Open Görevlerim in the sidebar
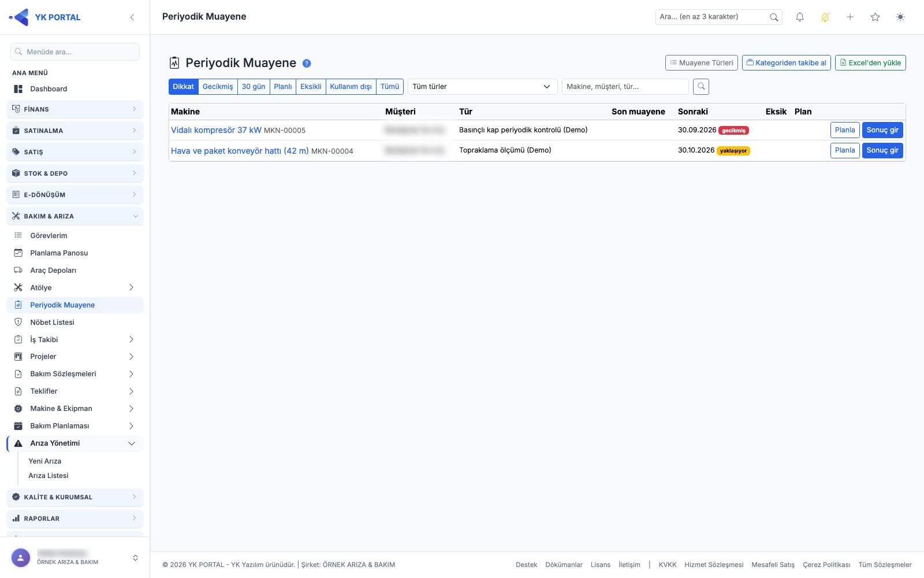 coord(75,236)
